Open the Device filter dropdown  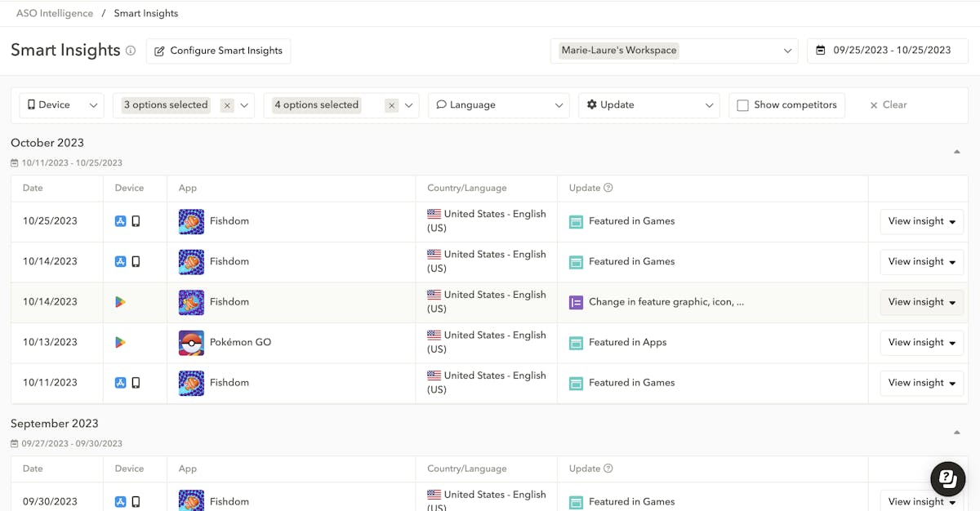(x=62, y=105)
